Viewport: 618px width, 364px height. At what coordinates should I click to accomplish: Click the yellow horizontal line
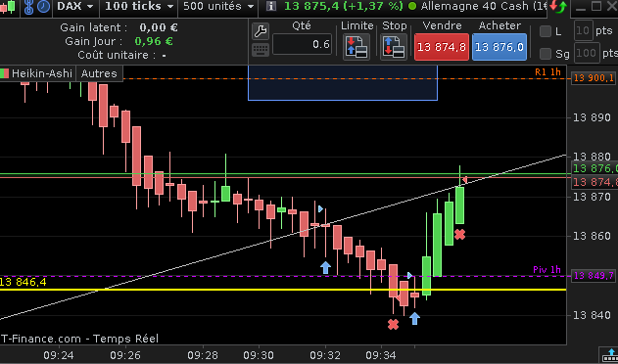pyautogui.click(x=283, y=290)
